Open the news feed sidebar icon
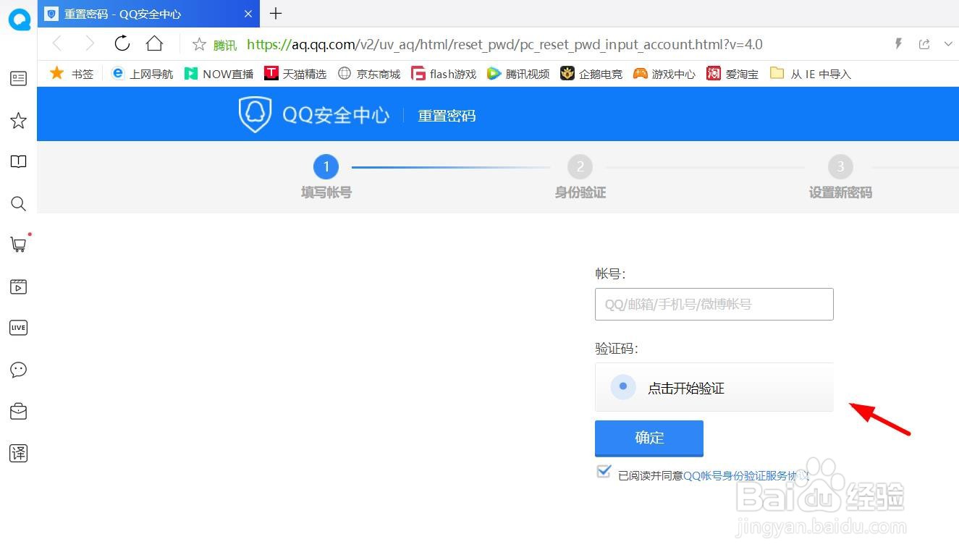 tap(18, 78)
